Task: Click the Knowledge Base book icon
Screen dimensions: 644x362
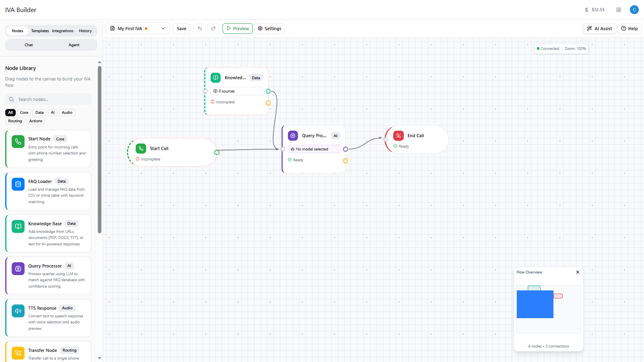Action: click(18, 226)
